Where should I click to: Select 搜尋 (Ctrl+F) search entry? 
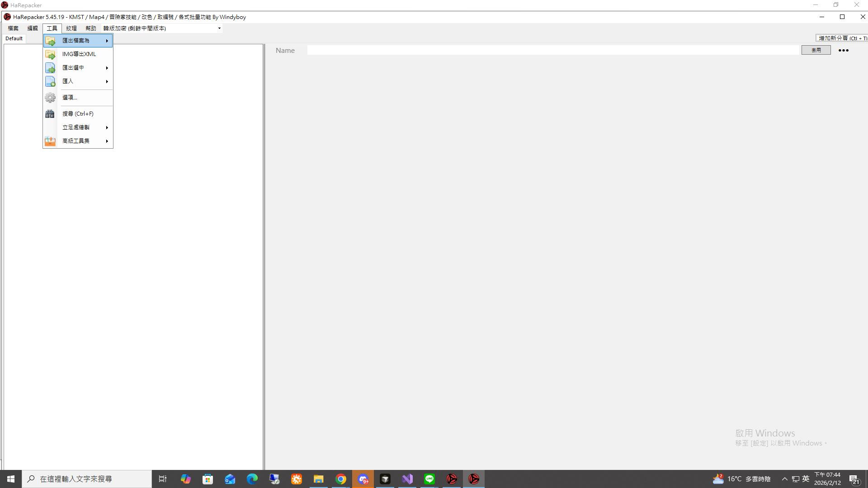(x=78, y=114)
